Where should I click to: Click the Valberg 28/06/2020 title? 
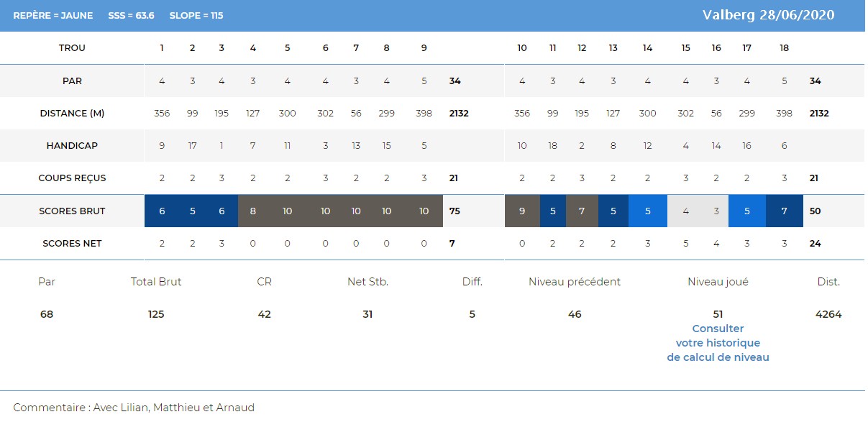(769, 15)
